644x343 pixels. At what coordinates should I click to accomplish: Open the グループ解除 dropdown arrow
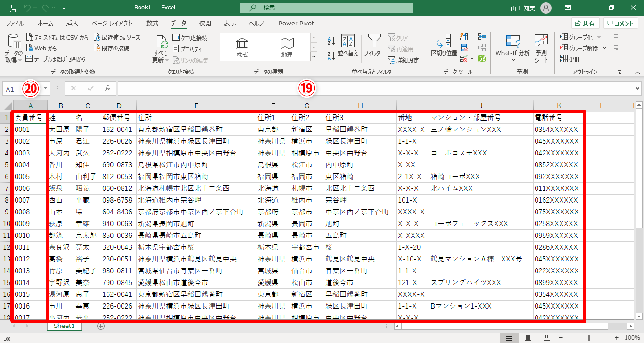coord(604,48)
